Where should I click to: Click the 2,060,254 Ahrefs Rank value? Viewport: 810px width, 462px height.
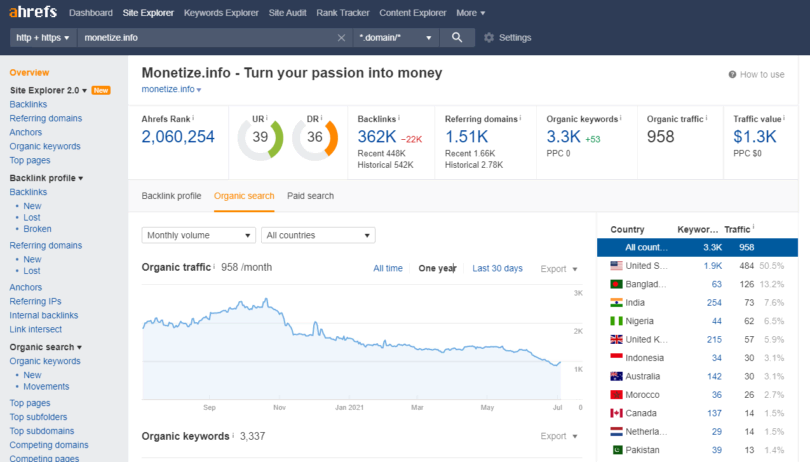click(x=178, y=137)
